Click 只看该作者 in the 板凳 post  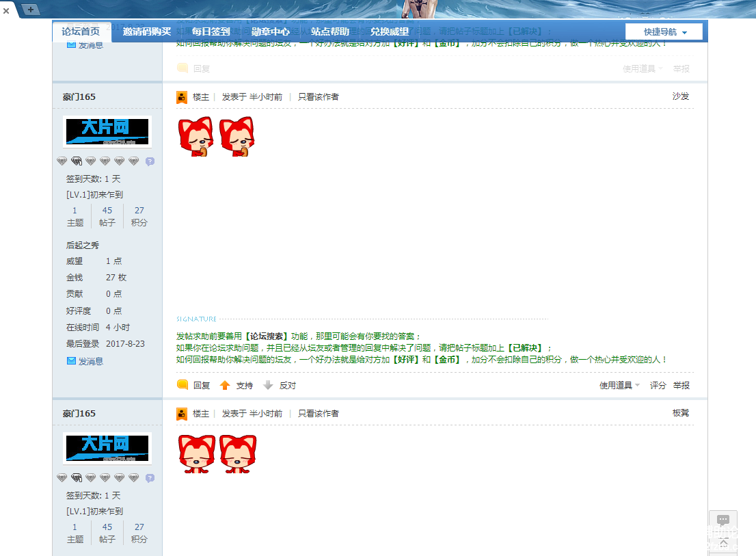coord(319,413)
